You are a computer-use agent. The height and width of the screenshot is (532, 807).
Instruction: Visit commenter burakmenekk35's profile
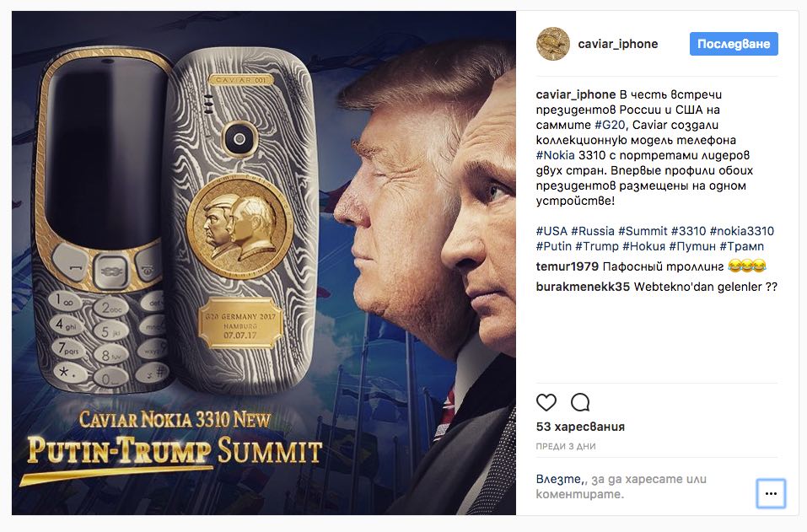583,287
